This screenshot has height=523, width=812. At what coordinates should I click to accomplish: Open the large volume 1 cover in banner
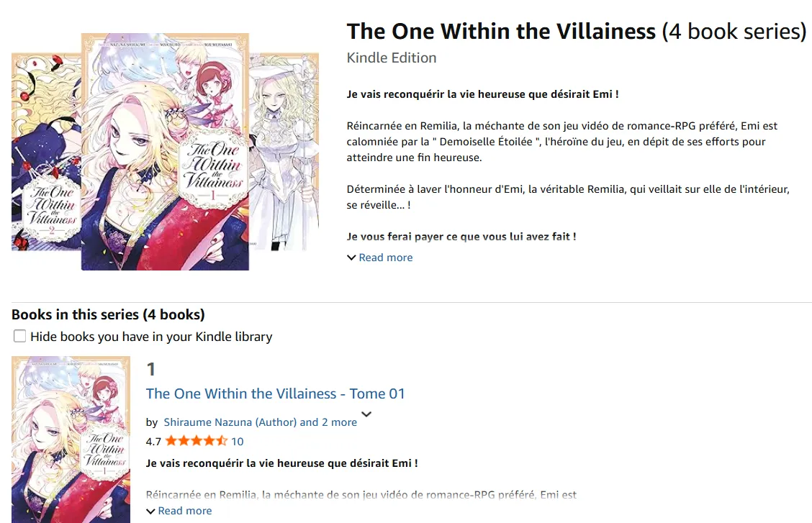tap(165, 152)
